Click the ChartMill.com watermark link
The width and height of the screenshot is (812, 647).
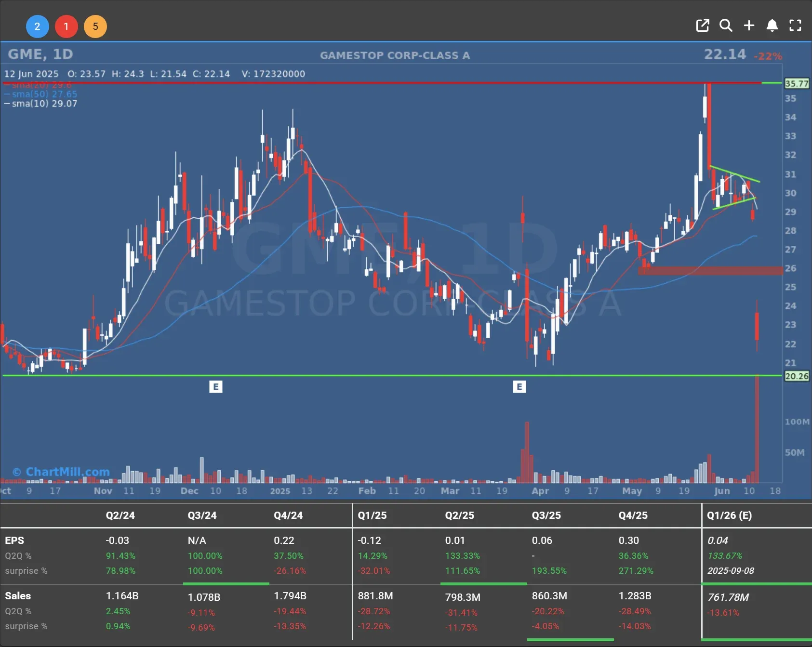click(x=61, y=472)
